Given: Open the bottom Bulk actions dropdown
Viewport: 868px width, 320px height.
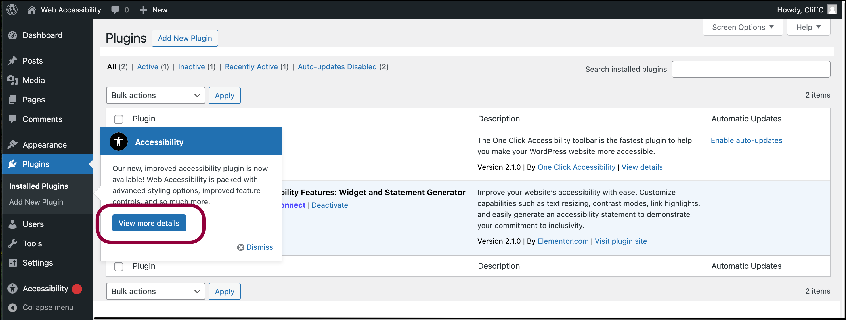Looking at the screenshot, I should pyautogui.click(x=155, y=291).
